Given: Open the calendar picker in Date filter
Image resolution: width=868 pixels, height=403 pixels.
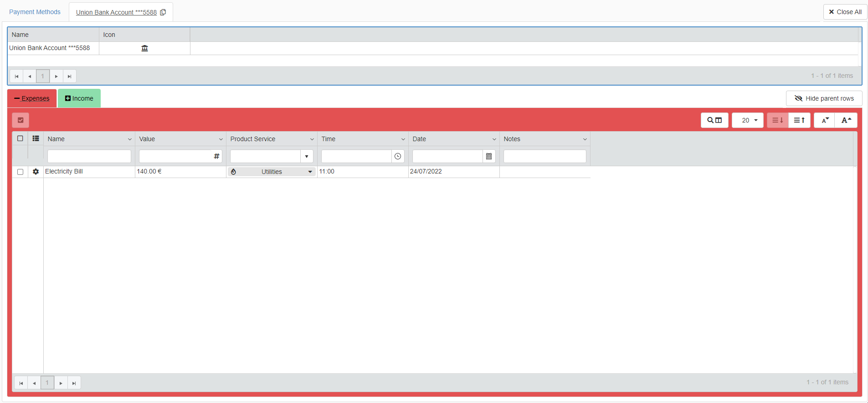Looking at the screenshot, I should pyautogui.click(x=489, y=156).
